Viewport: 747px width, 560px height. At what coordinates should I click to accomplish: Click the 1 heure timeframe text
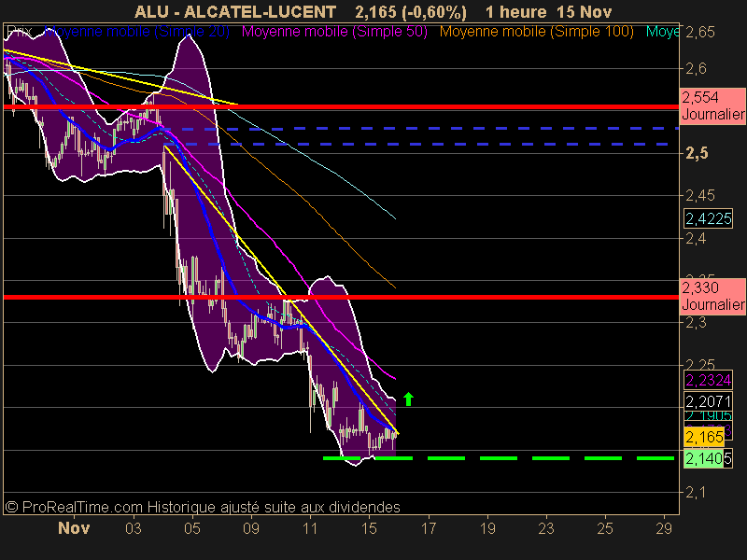[x=515, y=11]
